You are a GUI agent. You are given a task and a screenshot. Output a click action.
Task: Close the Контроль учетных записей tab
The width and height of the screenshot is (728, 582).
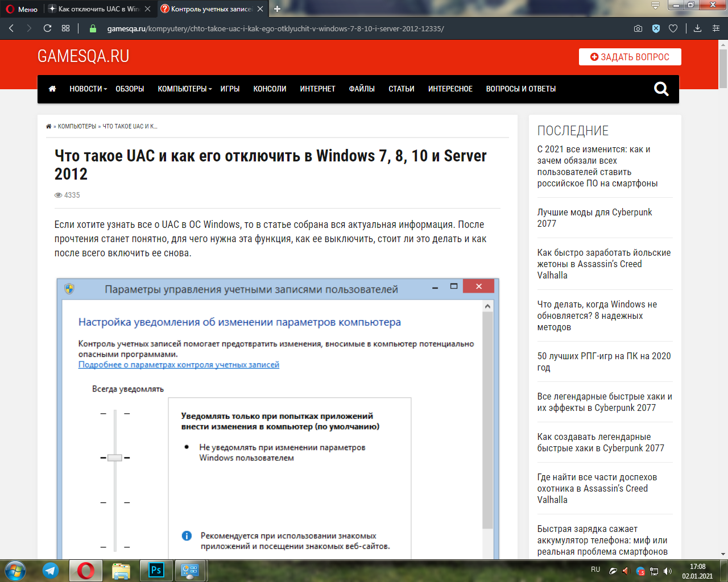260,9
